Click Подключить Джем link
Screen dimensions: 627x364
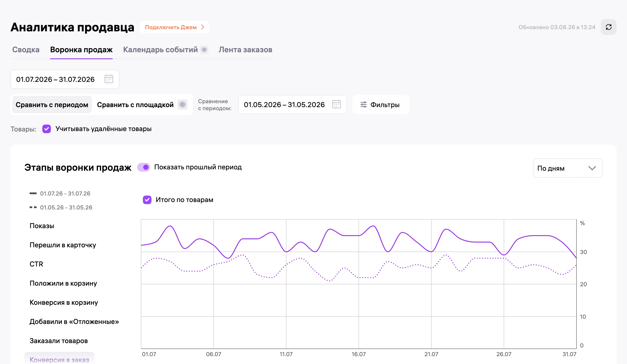point(174,27)
